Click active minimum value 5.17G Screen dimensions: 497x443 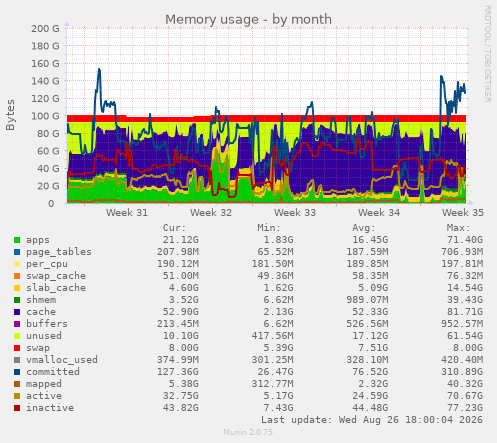click(278, 396)
